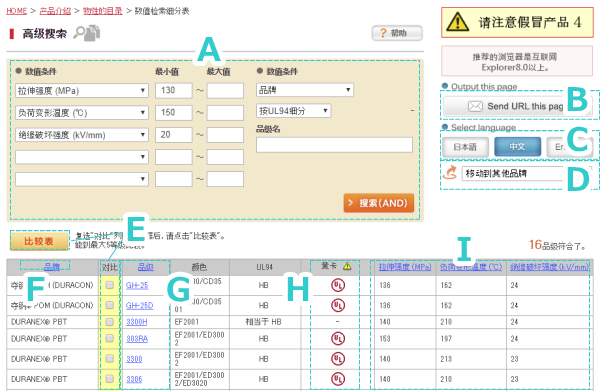
Task: Click UL mark icon in GH-25 row
Action: click(x=338, y=285)
